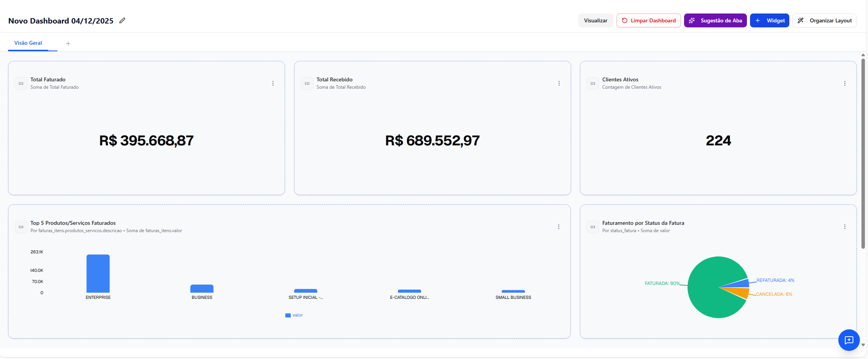The height and width of the screenshot is (359, 868).
Task: Add a new Widget
Action: coord(769,20)
